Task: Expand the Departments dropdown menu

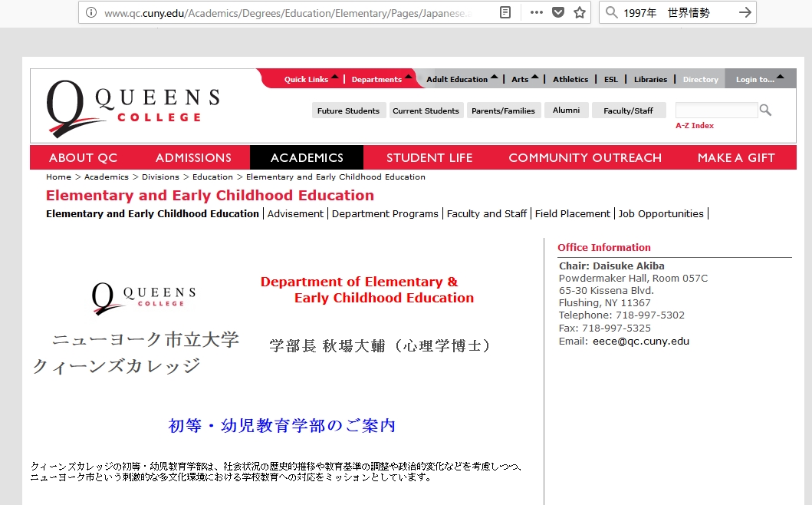Action: pos(381,79)
